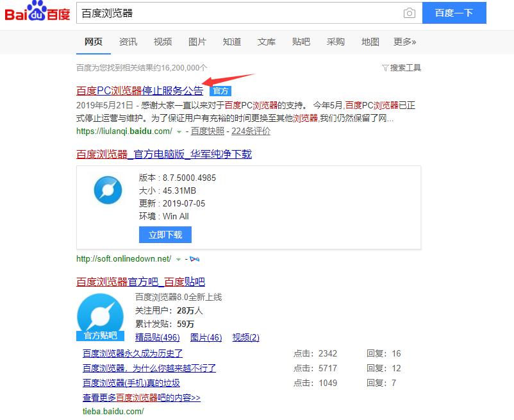Image resolution: width=514 pixels, height=420 pixels.
Task: Open the 搜索工具 filter tools
Action: pyautogui.click(x=402, y=67)
